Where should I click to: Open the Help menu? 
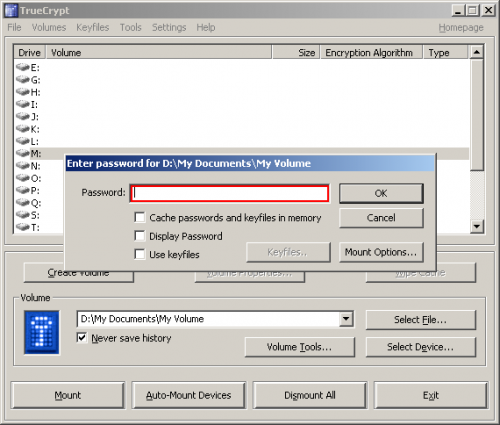(206, 27)
